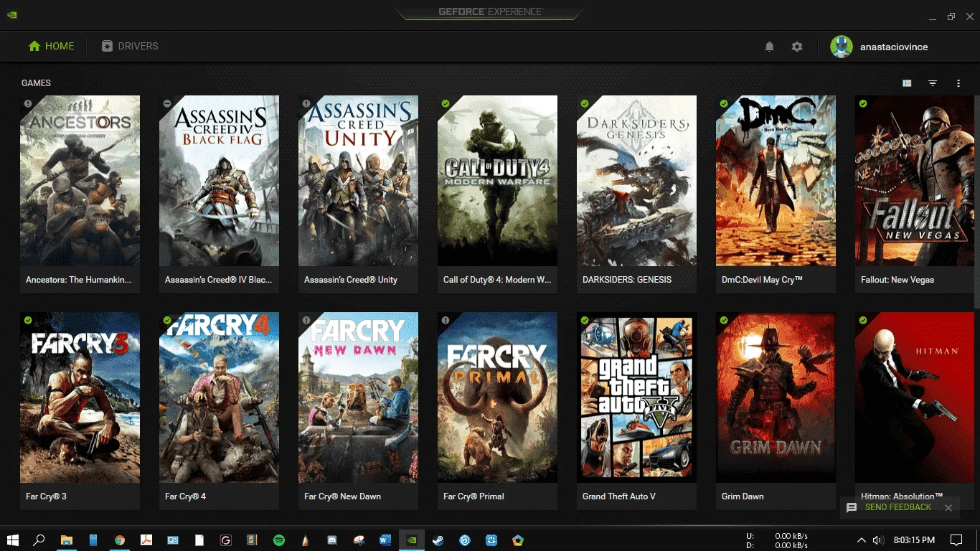This screenshot has width=980, height=551.
Task: Click the optimized checkmark on Far Cry 3
Action: click(x=28, y=320)
